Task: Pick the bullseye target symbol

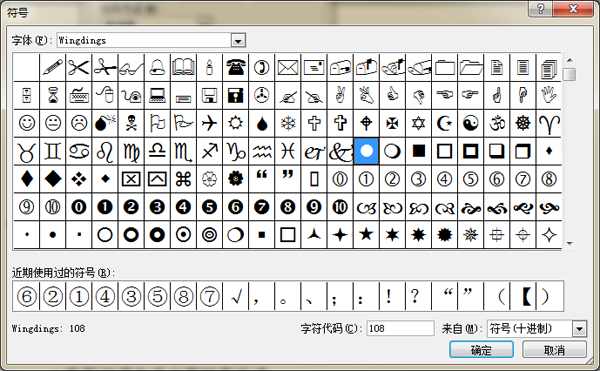Action: point(209,234)
